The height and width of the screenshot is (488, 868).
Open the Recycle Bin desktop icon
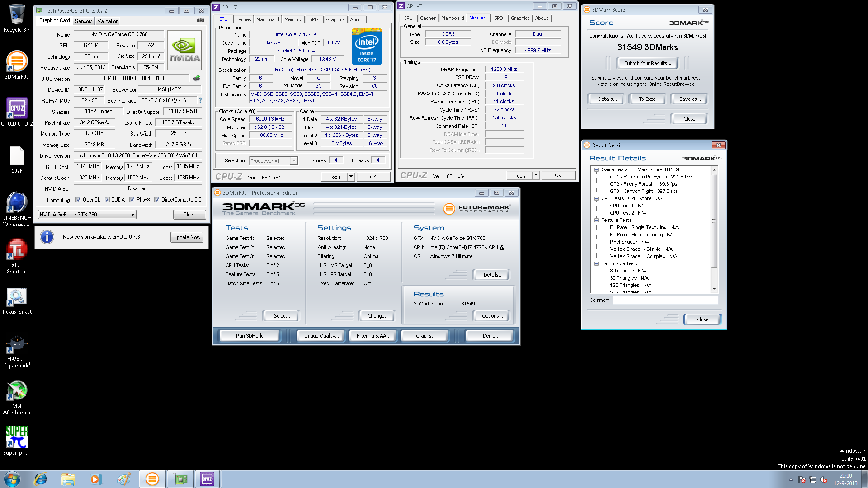click(17, 18)
